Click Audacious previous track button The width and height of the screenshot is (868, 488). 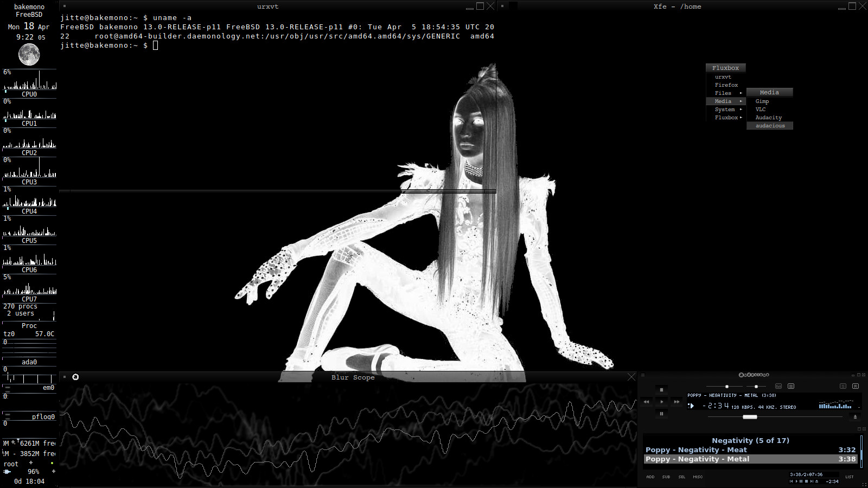(x=646, y=402)
